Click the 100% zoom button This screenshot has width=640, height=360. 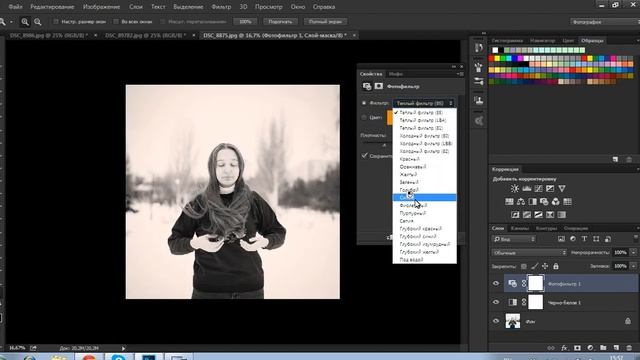245,22
